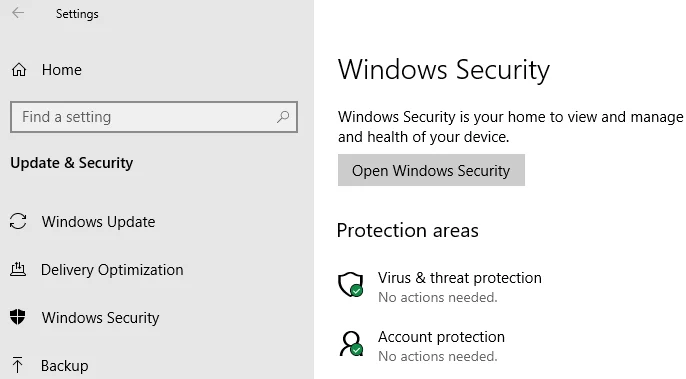Click the Virus & threat protection shield icon
Image resolution: width=686 pixels, height=379 pixels.
(351, 285)
